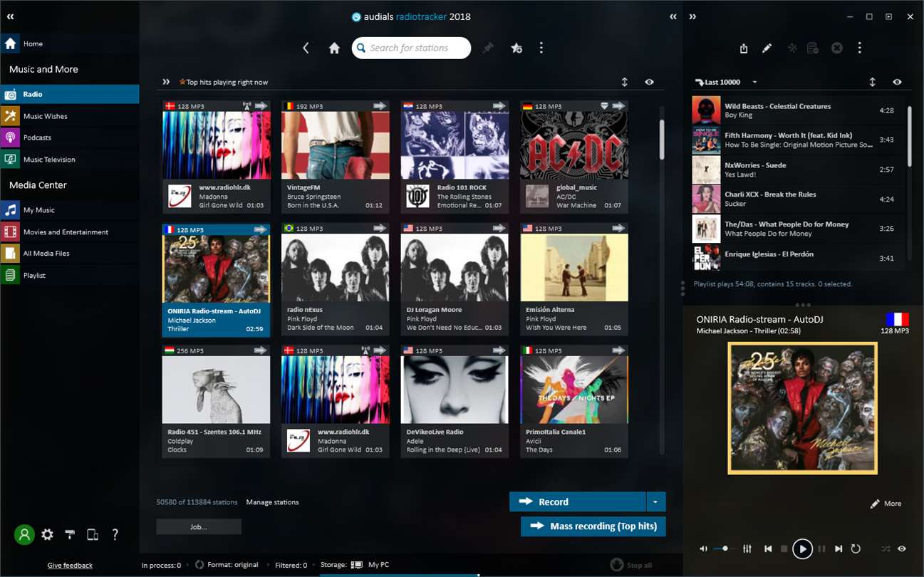The width and height of the screenshot is (924, 577).
Task: Click the Record button
Action: [x=578, y=501]
